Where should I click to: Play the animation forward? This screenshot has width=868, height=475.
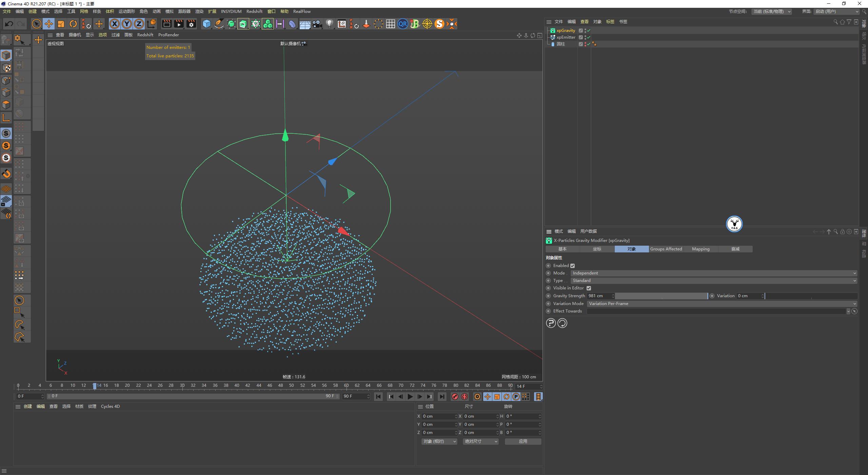(x=410, y=396)
